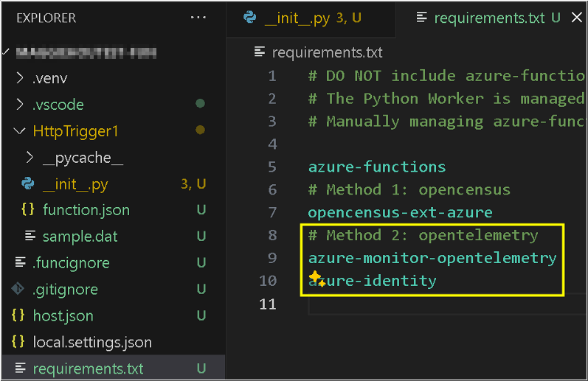Click '# Manually managing' comment on line 3
Viewport: 588px width, 381px height.
(x=396, y=122)
